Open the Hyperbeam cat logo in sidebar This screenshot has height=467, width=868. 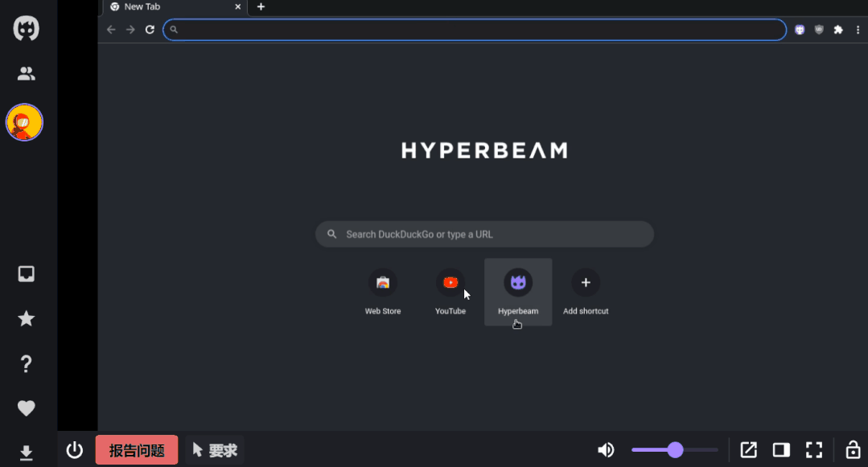click(x=26, y=28)
